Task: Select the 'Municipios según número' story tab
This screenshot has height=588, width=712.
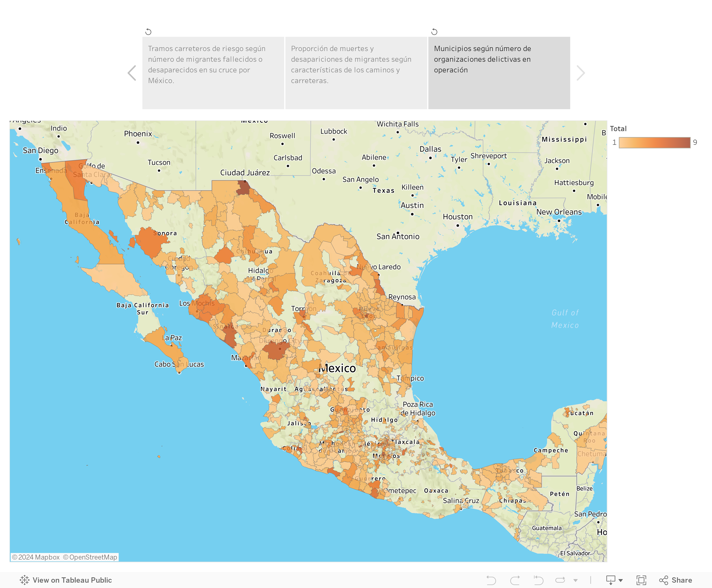Action: (x=499, y=73)
